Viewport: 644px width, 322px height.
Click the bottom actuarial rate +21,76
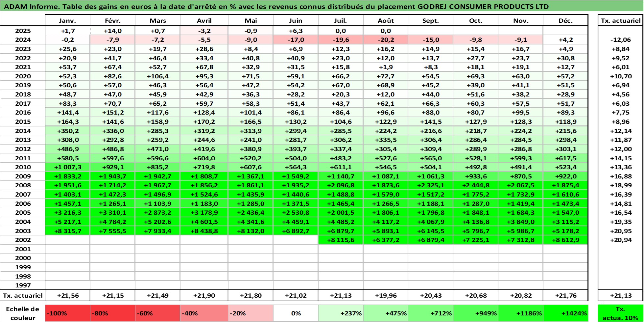click(565, 295)
